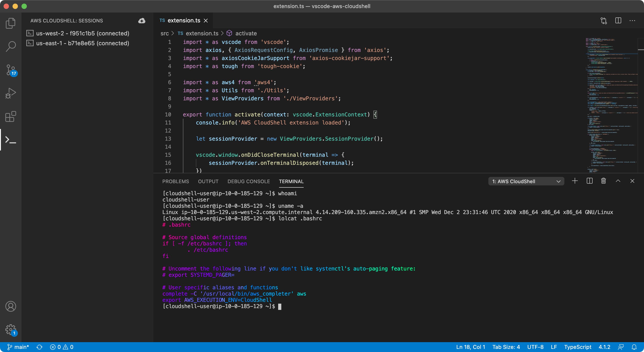Open editor More Actions ellipsis menu

click(x=632, y=21)
